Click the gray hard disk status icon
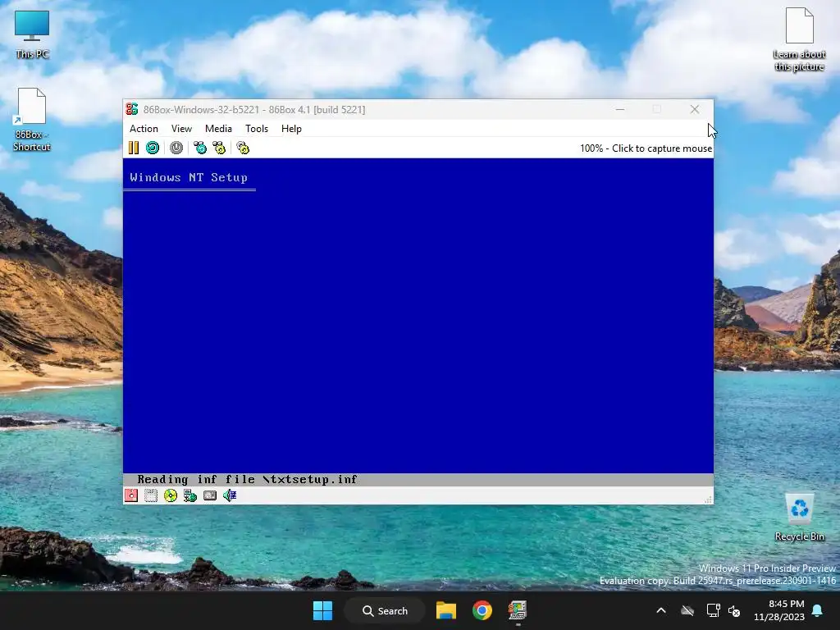The width and height of the screenshot is (840, 630). (x=210, y=495)
